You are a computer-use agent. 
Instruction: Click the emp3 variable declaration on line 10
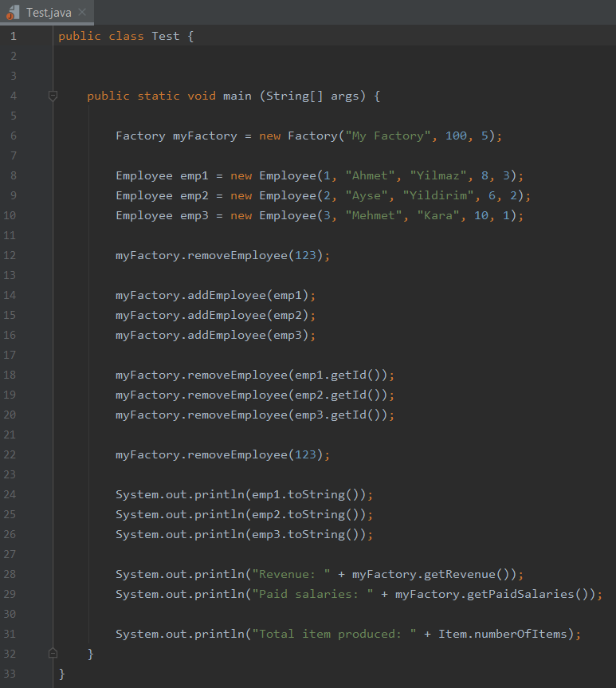point(194,215)
